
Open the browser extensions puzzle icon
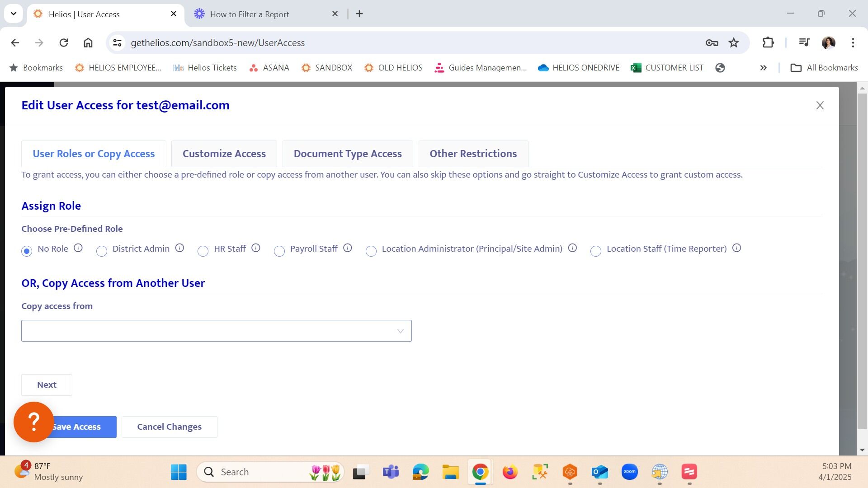pyautogui.click(x=768, y=43)
